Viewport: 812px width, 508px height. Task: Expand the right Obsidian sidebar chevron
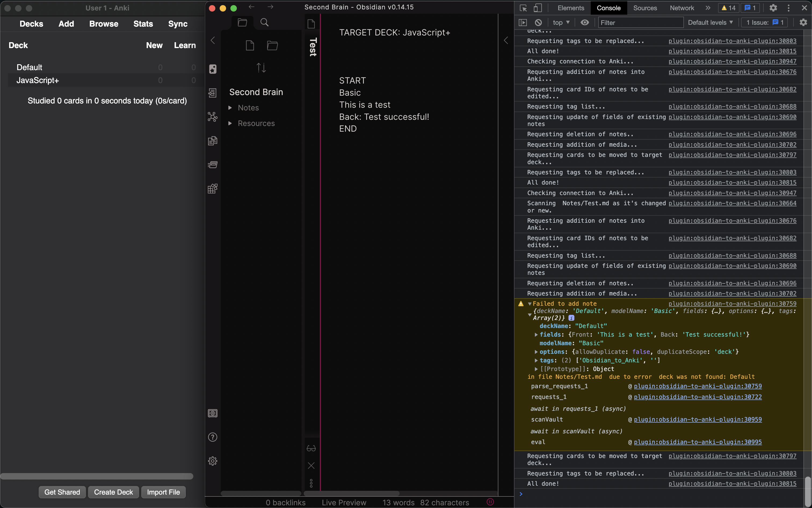(506, 40)
